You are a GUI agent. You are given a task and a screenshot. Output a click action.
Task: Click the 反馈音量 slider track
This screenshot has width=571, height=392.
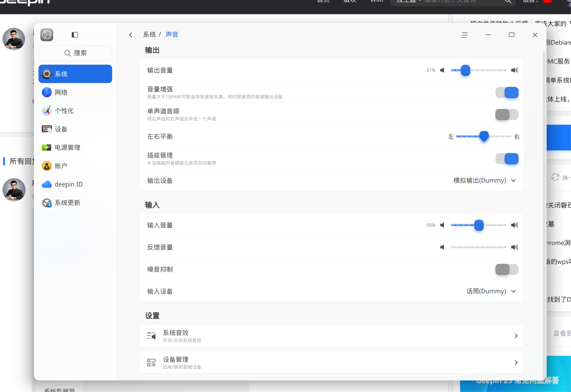tap(478, 247)
